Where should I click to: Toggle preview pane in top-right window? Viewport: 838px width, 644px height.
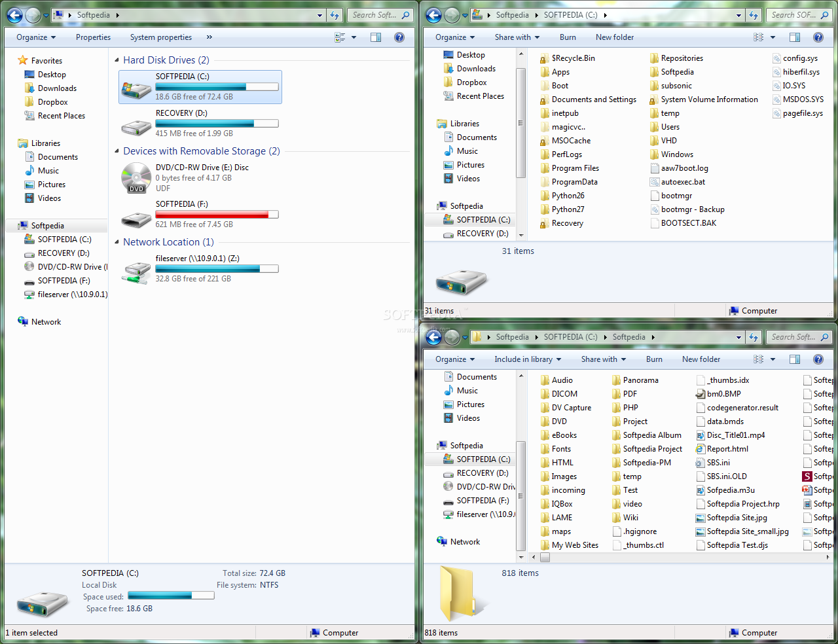pos(795,37)
